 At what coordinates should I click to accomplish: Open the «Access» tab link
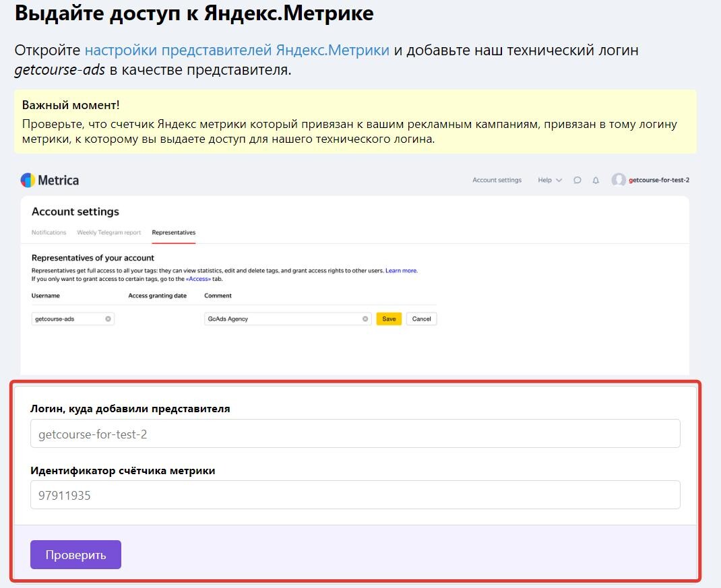pos(198,279)
